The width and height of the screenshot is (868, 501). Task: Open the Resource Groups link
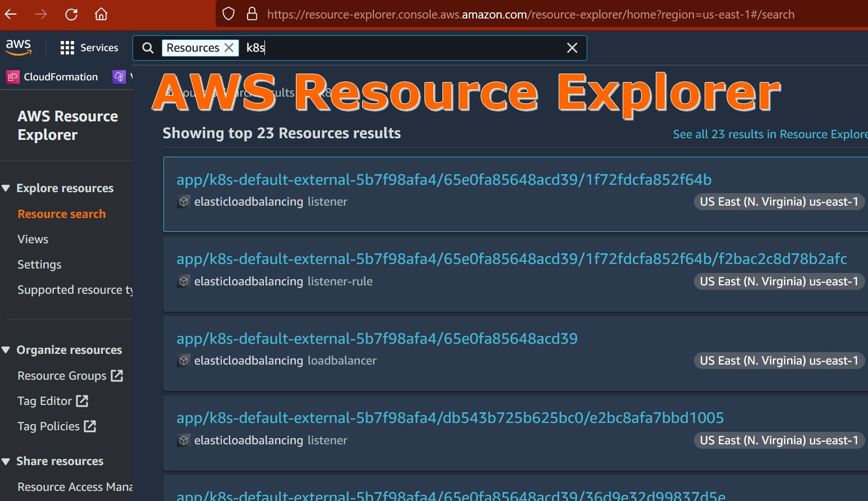[x=62, y=376]
